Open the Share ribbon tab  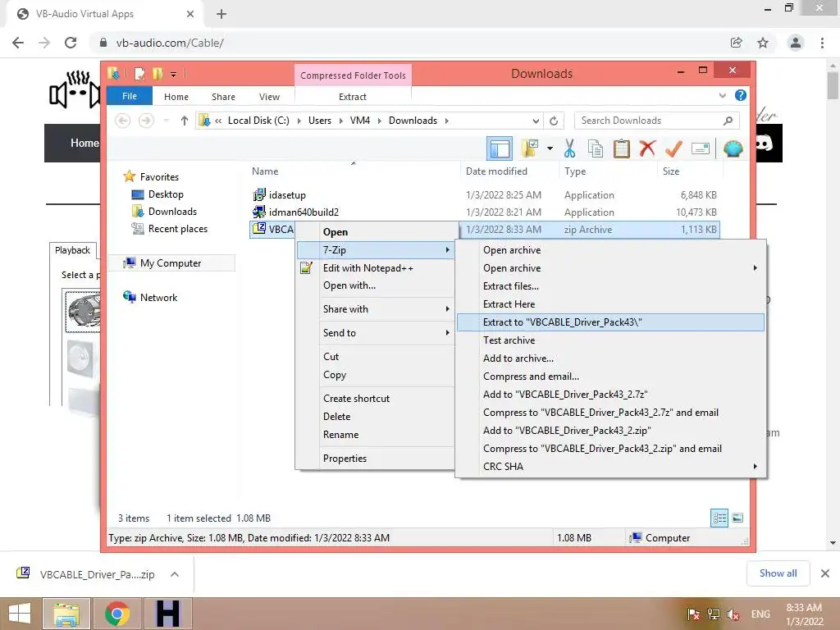click(223, 97)
